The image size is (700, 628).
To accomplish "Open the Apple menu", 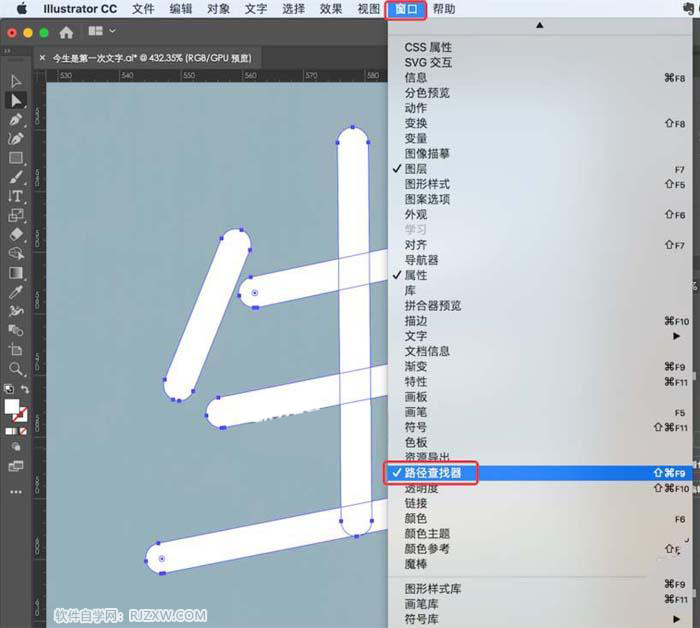I will click(21, 8).
